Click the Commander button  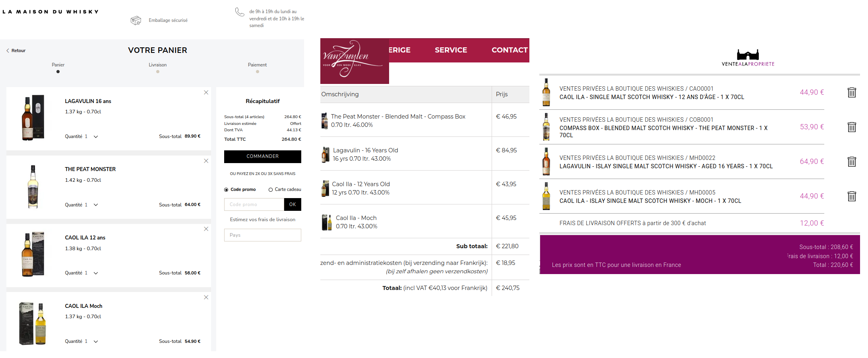point(263,157)
